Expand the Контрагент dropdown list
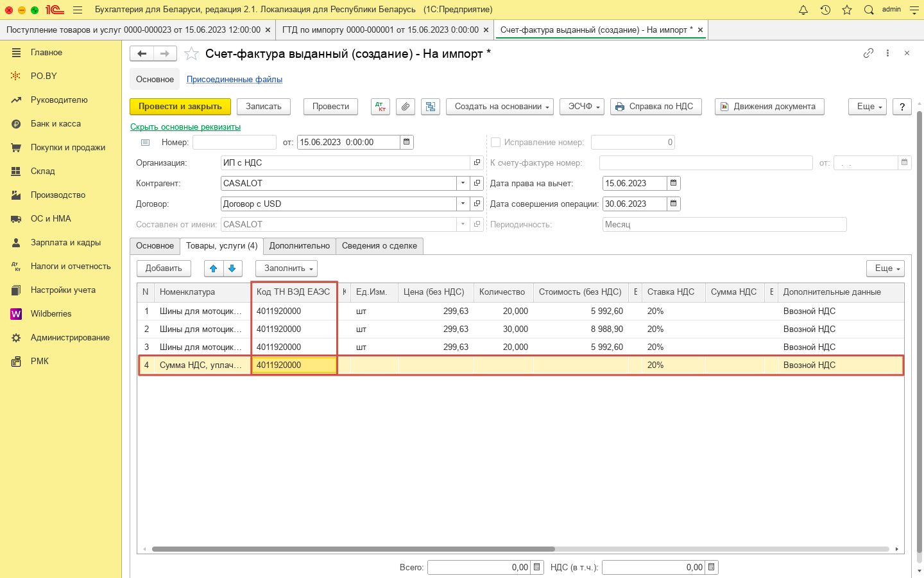 click(463, 183)
